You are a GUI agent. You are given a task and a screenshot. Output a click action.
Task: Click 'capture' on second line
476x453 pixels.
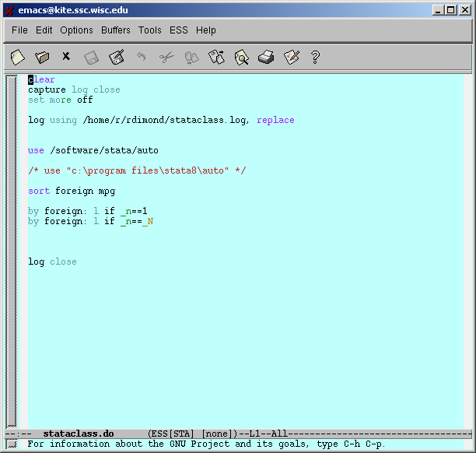coord(47,90)
